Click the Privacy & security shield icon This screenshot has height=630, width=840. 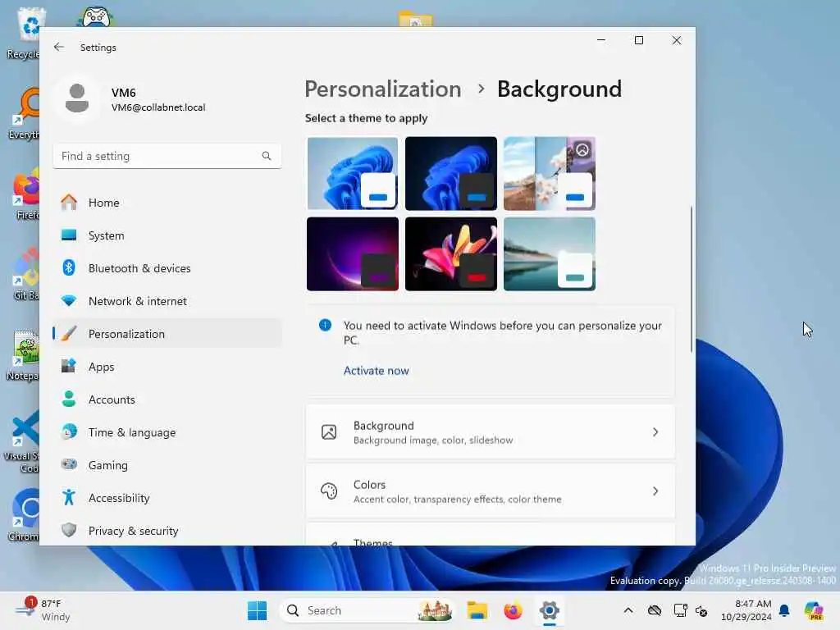pos(69,531)
